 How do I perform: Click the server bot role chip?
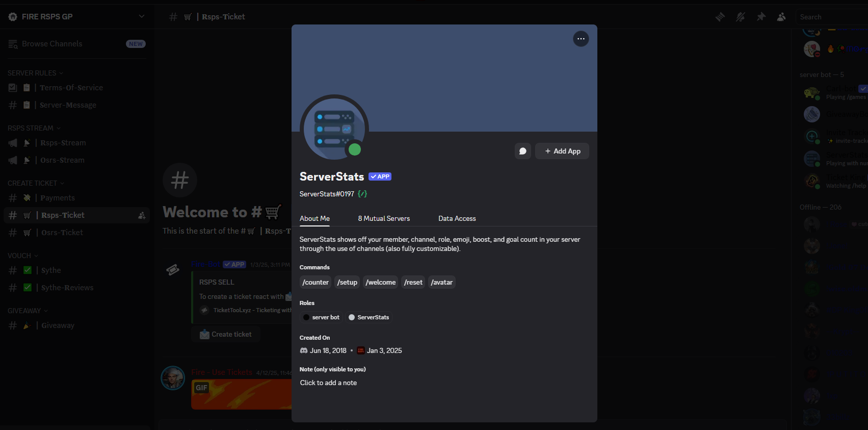click(321, 317)
